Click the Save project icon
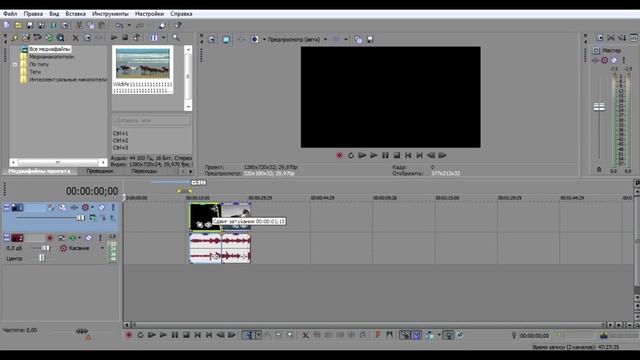Viewport: 640px width, 360px height. coord(29,25)
